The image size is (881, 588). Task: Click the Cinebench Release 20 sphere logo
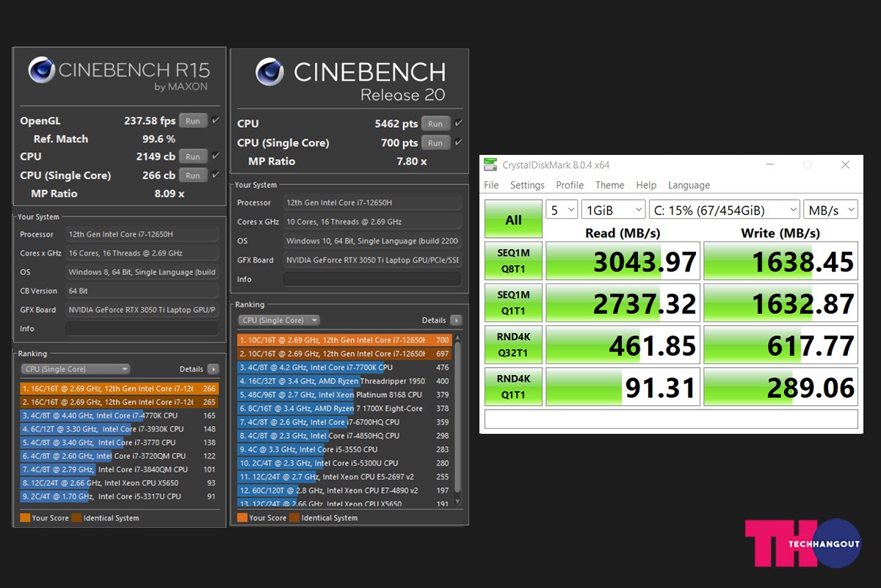(x=269, y=73)
